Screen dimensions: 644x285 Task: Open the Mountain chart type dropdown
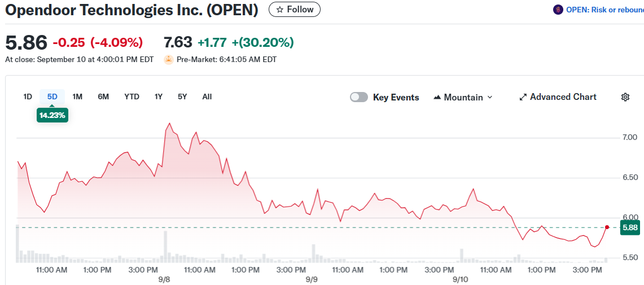pos(463,97)
